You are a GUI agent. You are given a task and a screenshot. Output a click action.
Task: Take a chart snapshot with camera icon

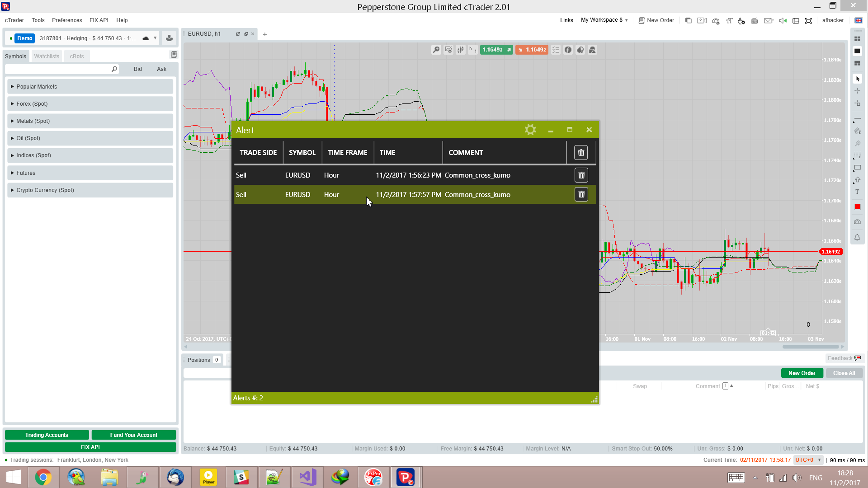pos(857,222)
